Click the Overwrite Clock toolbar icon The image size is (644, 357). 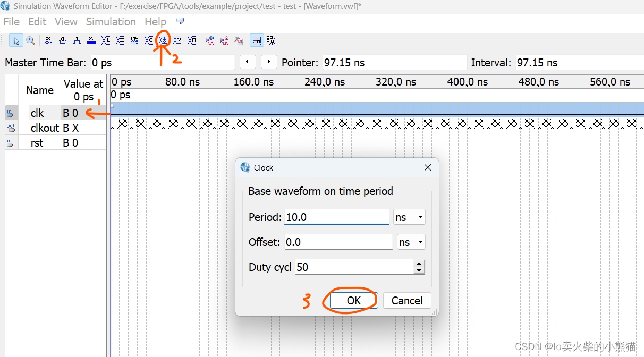pos(164,40)
